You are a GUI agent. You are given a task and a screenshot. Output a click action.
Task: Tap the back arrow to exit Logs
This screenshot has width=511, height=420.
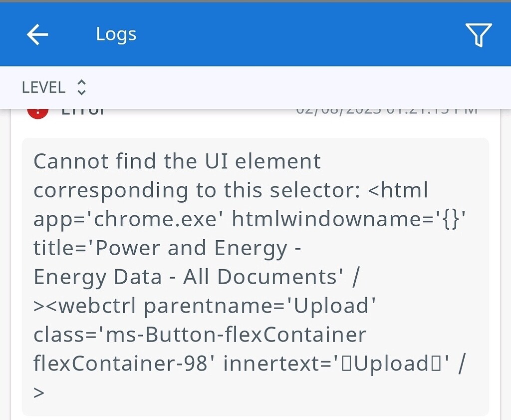(37, 34)
